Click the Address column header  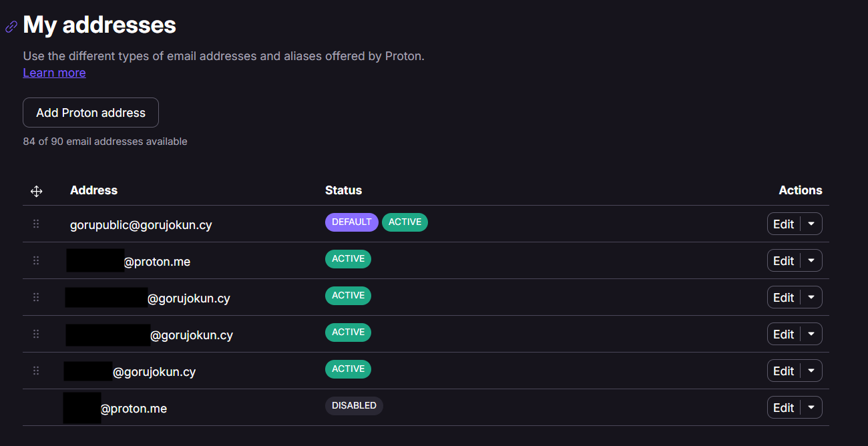(x=93, y=190)
